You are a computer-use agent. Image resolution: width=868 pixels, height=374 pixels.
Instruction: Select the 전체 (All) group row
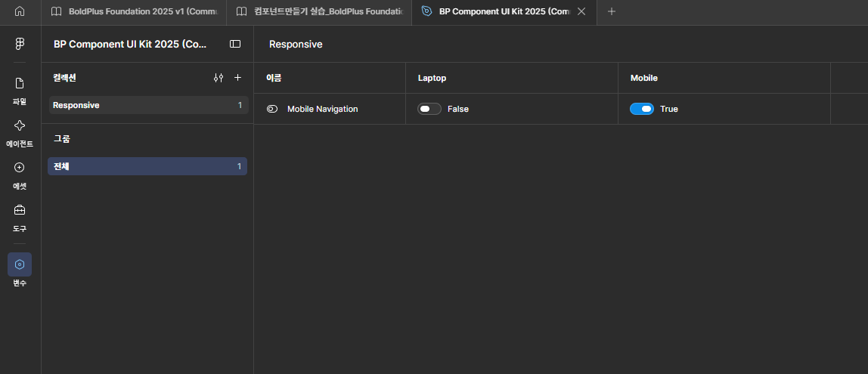147,166
